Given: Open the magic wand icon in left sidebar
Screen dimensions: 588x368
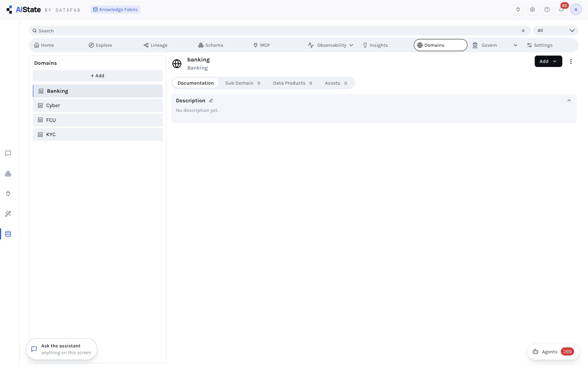Looking at the screenshot, I should tap(8, 214).
